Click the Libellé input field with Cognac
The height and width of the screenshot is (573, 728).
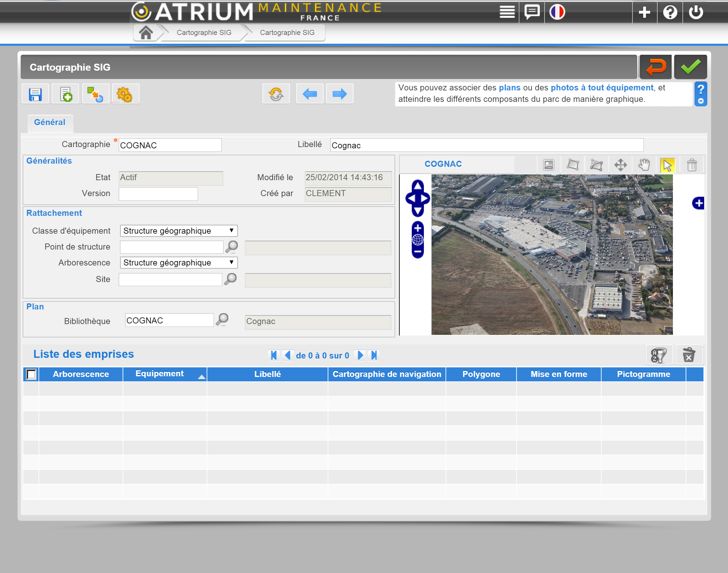[487, 145]
